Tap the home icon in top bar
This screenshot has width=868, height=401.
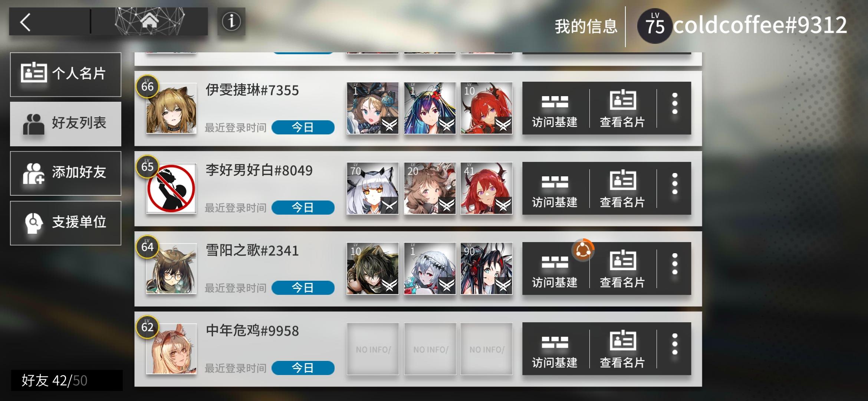tap(149, 22)
